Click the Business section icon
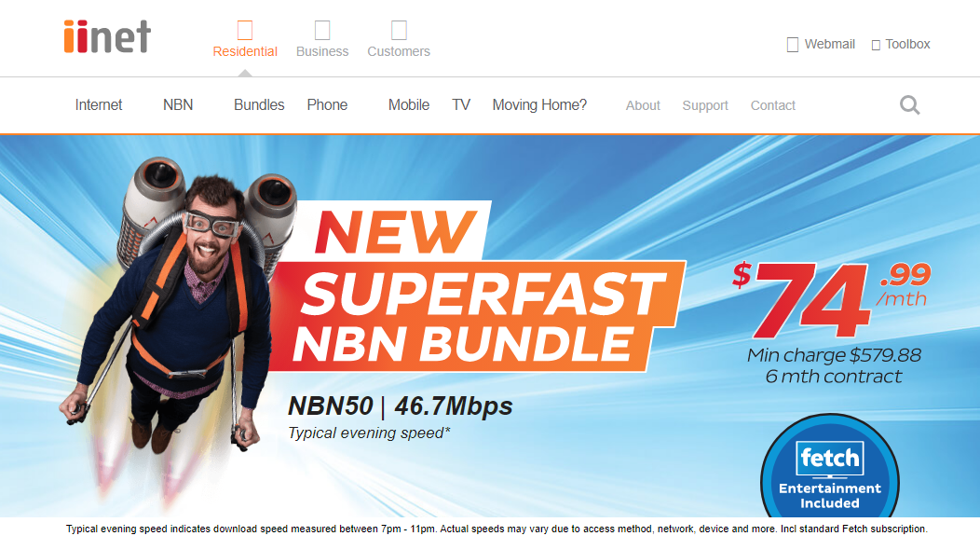980x536 pixels. click(322, 30)
